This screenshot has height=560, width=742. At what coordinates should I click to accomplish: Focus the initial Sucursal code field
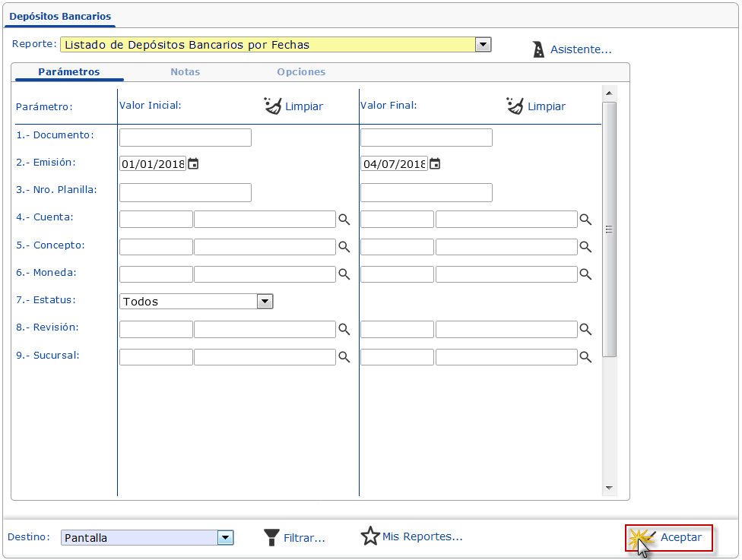[x=156, y=357]
